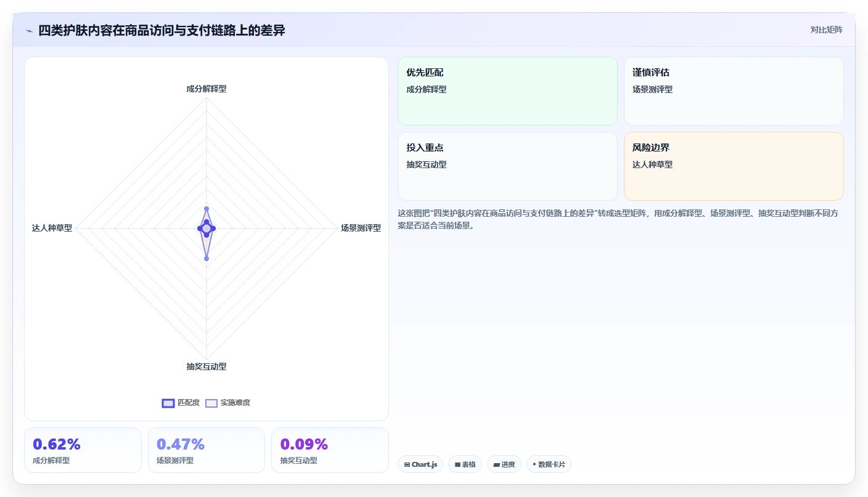Click 成分解释型 text in the 优先匹配 card
The width and height of the screenshot is (868, 497).
pyautogui.click(x=427, y=89)
